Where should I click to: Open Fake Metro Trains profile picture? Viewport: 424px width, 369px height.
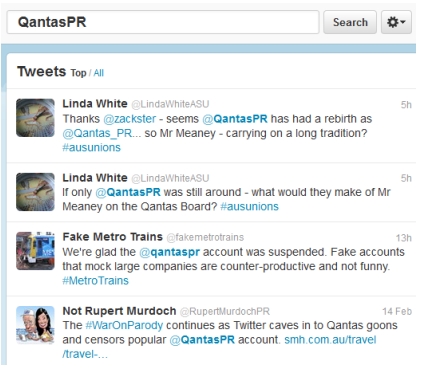35,251
